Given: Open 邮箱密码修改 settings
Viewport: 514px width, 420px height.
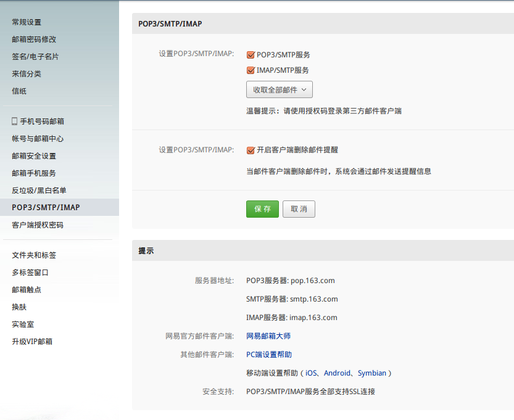Looking at the screenshot, I should 34,39.
